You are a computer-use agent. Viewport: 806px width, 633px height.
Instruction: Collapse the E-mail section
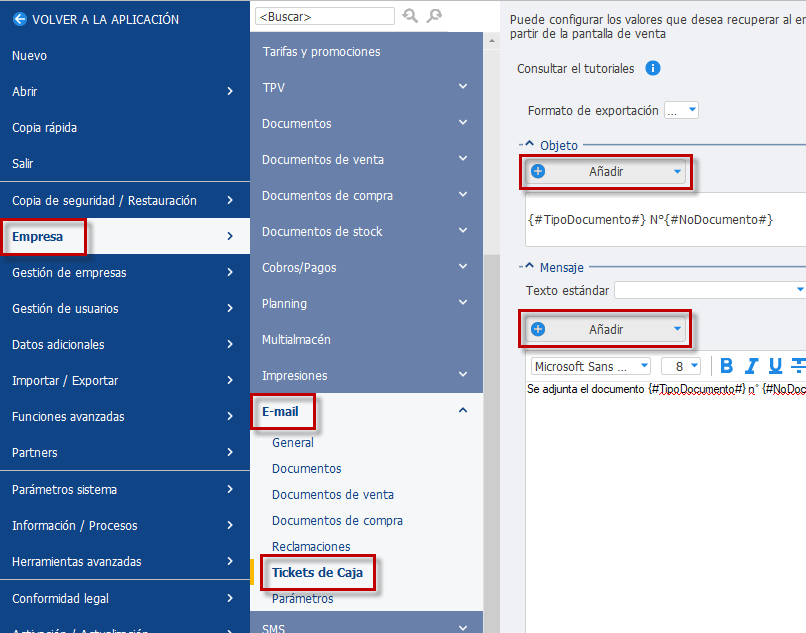(463, 410)
